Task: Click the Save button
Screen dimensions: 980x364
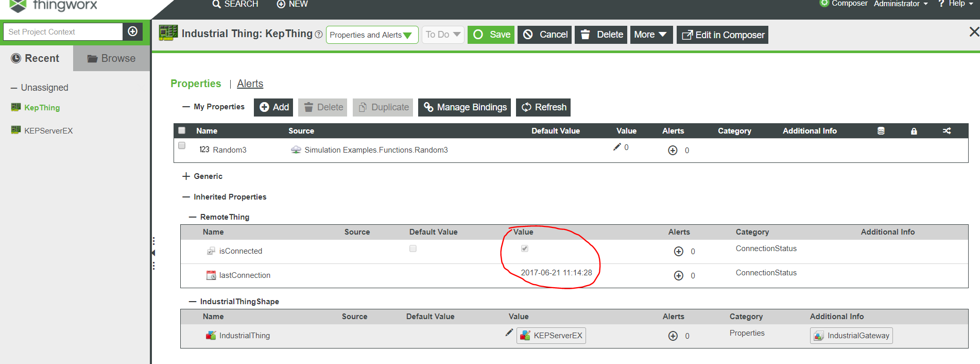Action: tap(491, 35)
